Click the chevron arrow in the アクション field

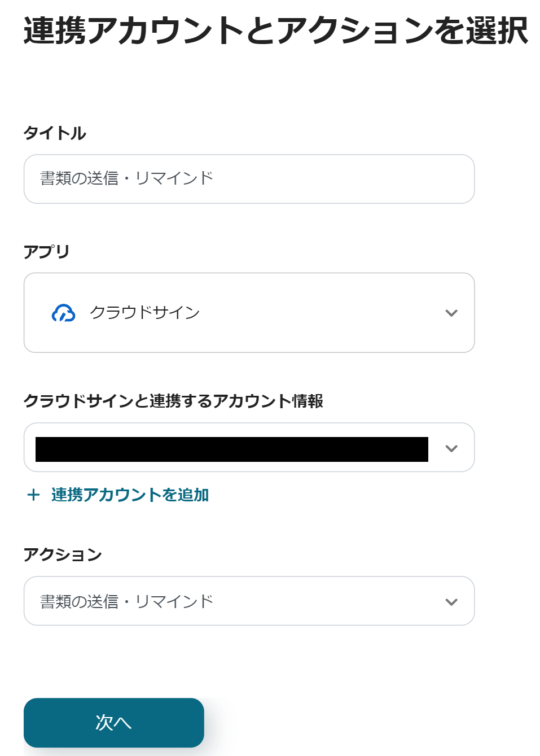pos(451,602)
